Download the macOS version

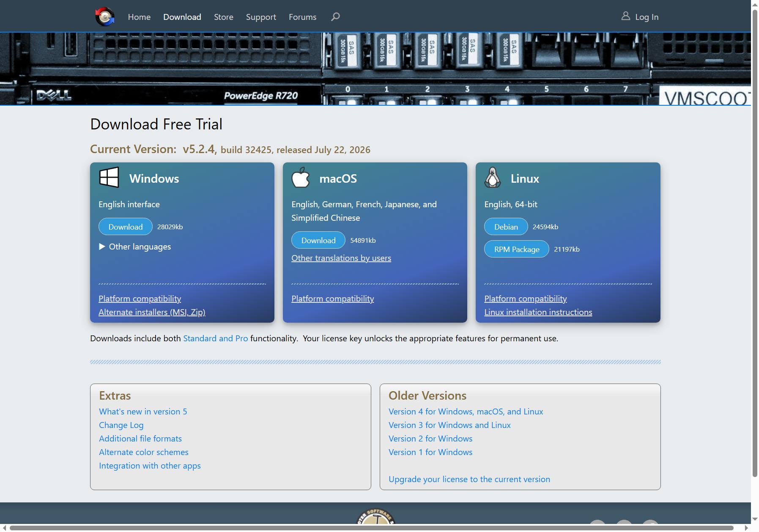click(318, 240)
